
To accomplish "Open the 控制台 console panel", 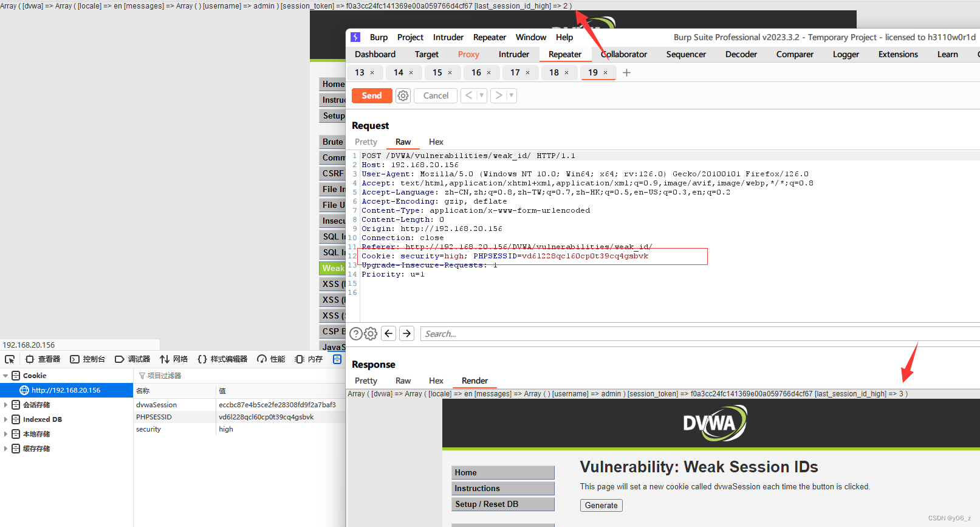I will click(x=87, y=359).
